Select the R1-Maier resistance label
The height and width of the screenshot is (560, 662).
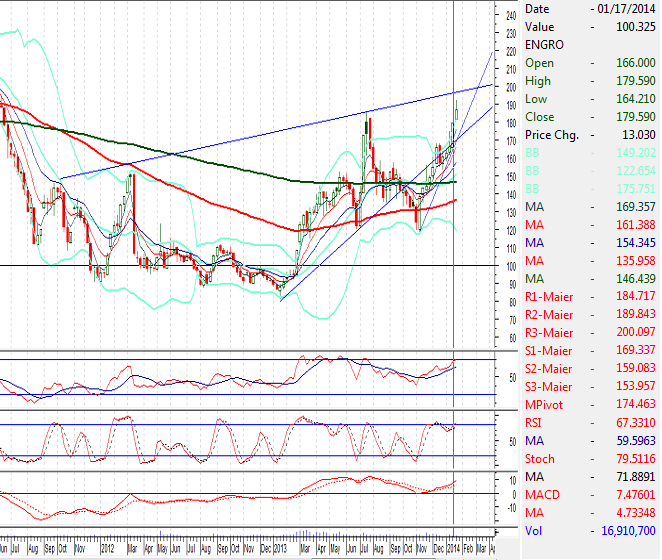(549, 297)
